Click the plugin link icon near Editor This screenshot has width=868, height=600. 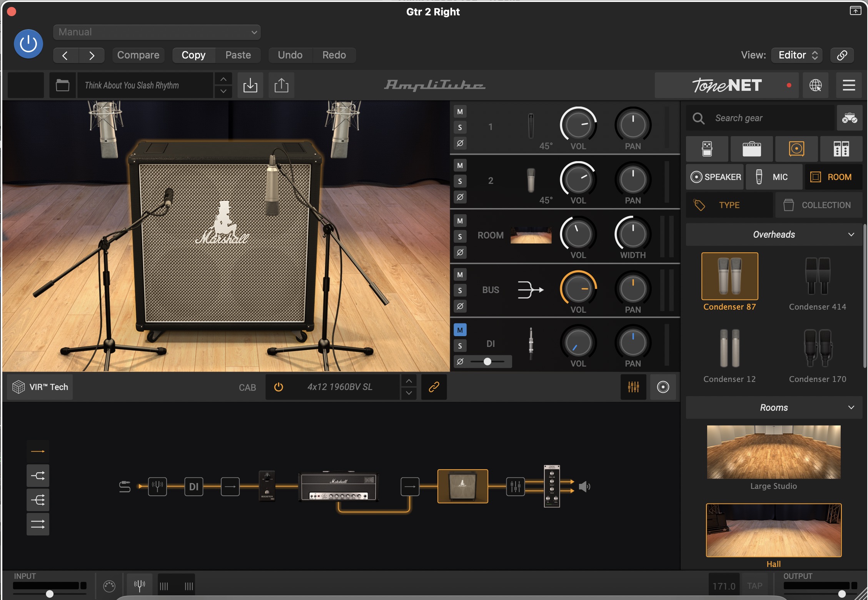842,55
